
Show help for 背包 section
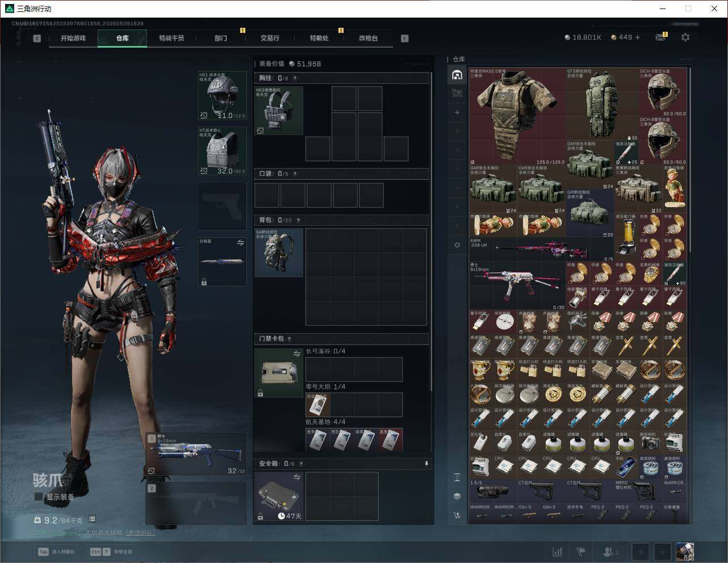click(x=298, y=220)
